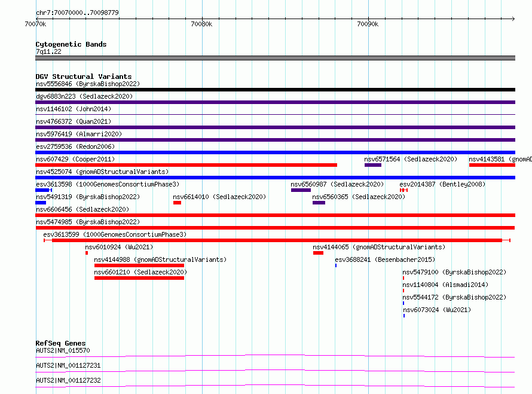Select the red nsv6606456 variant bar

[x=275, y=215]
